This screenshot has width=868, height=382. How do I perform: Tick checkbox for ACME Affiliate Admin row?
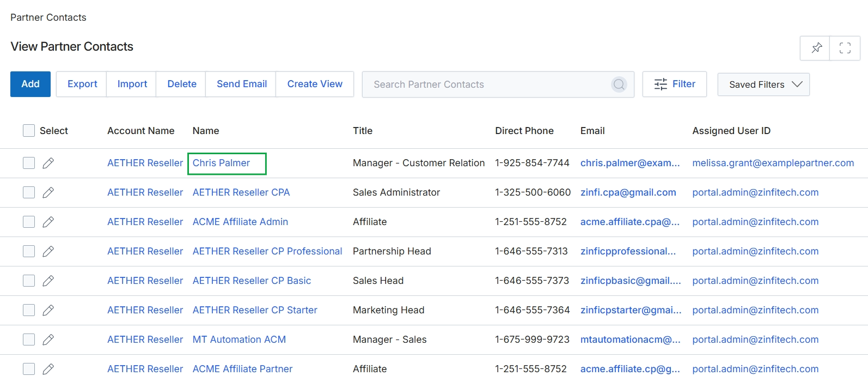pyautogui.click(x=29, y=222)
